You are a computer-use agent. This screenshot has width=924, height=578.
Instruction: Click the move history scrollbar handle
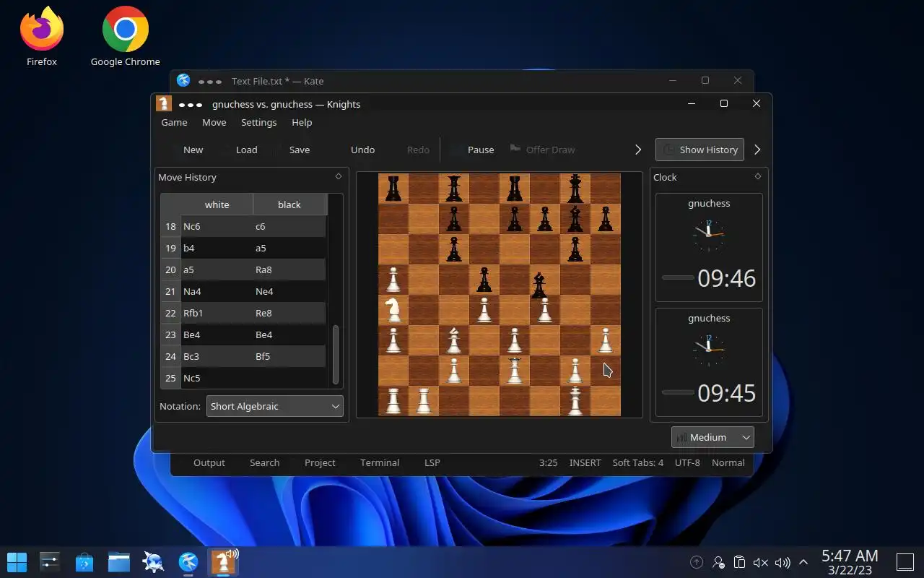(336, 355)
